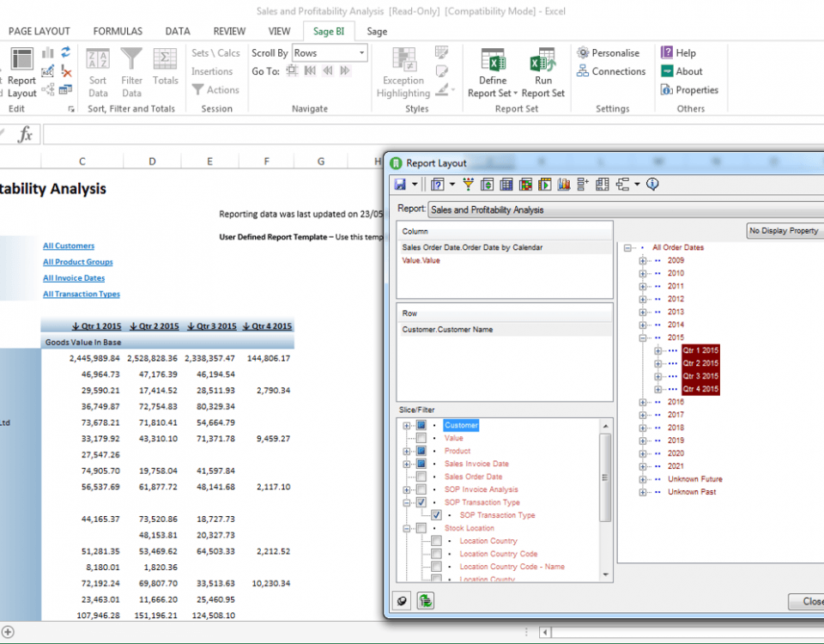Viewport: 824px width, 644px height.
Task: Click the All Customers link
Action: click(69, 246)
